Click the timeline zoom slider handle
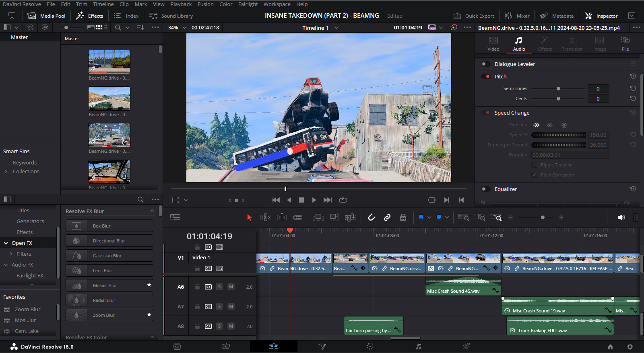Image resolution: width=644 pixels, height=353 pixels. click(543, 217)
